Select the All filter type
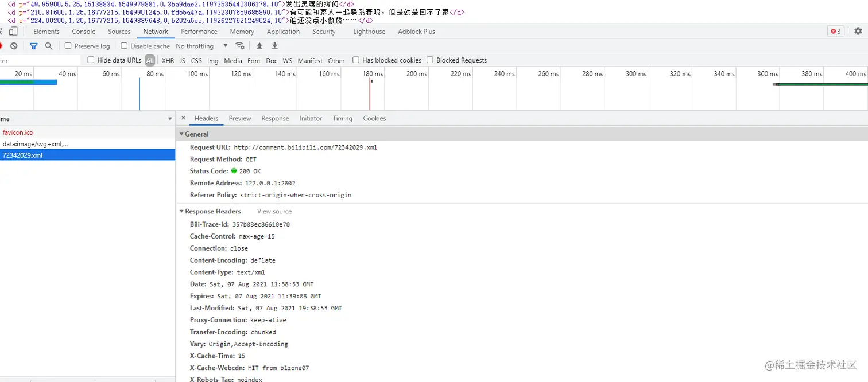868x382 pixels. pos(150,60)
